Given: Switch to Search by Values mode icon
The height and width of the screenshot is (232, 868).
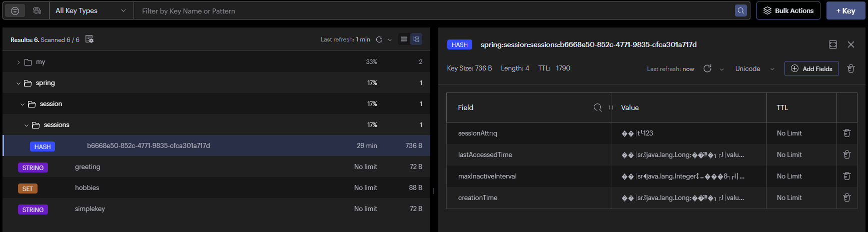Looking at the screenshot, I should pyautogui.click(x=37, y=10).
